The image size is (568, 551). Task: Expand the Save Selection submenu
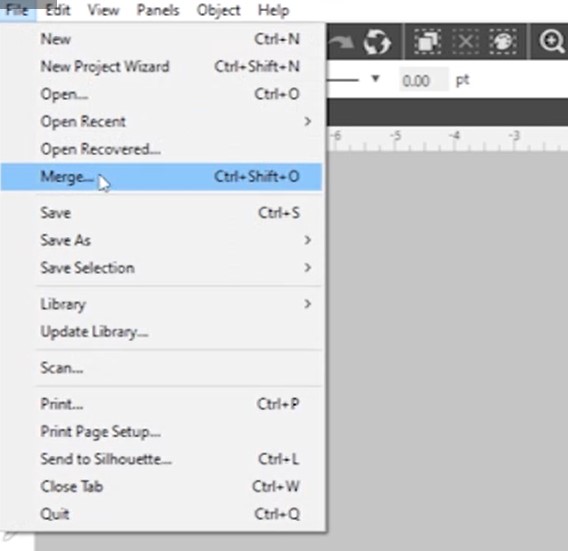[x=161, y=268]
